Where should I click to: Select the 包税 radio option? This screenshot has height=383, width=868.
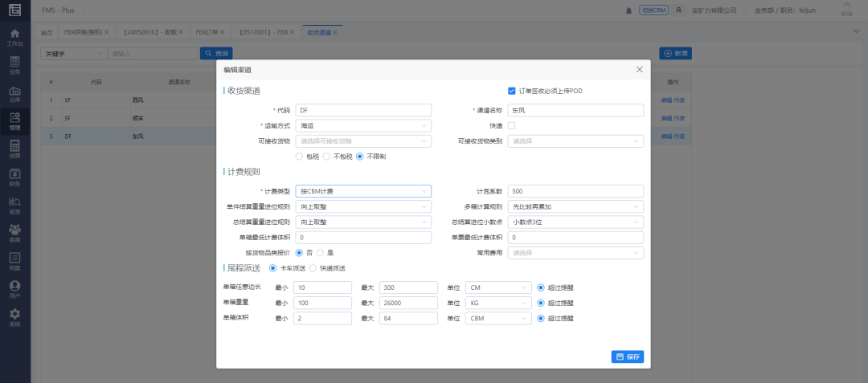click(x=300, y=157)
